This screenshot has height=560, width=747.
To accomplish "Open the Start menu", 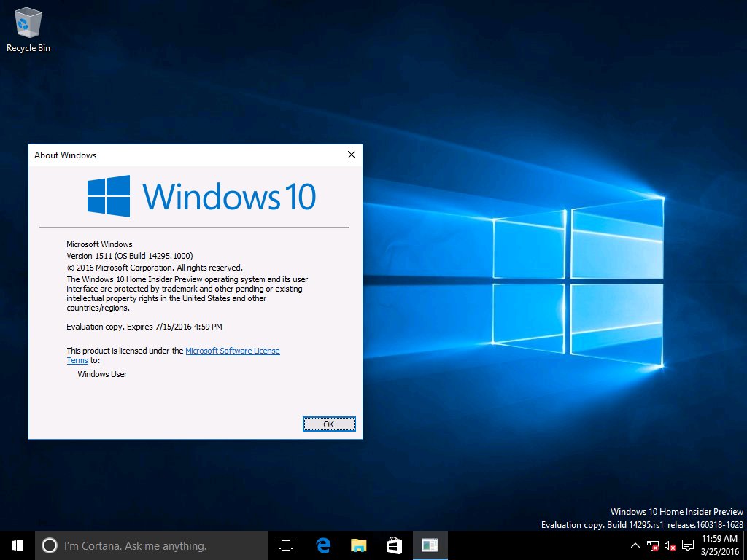I will click(x=18, y=545).
